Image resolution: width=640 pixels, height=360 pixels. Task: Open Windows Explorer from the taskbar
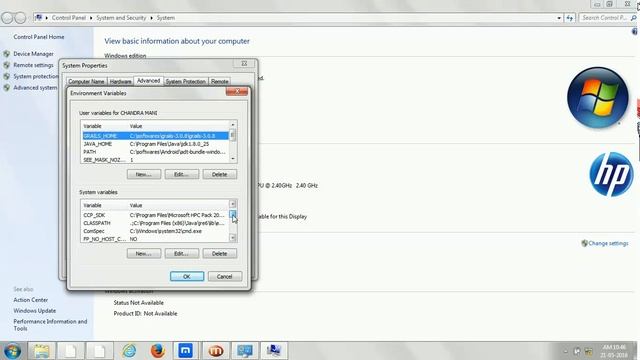(x=41, y=351)
